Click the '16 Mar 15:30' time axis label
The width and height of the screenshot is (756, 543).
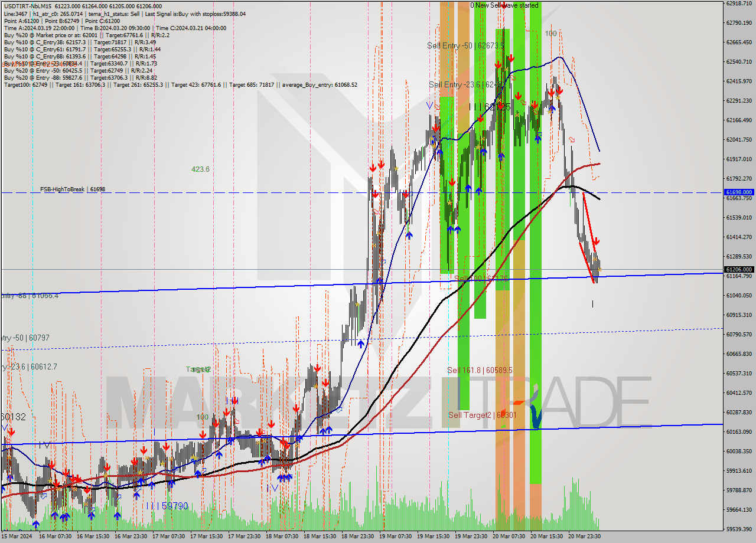pos(93,537)
